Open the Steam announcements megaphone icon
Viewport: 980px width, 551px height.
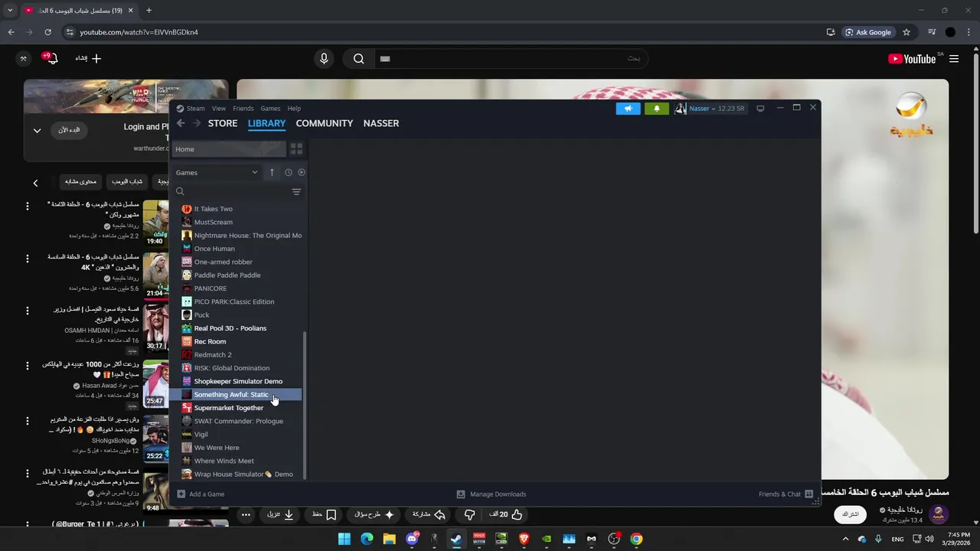coord(628,109)
